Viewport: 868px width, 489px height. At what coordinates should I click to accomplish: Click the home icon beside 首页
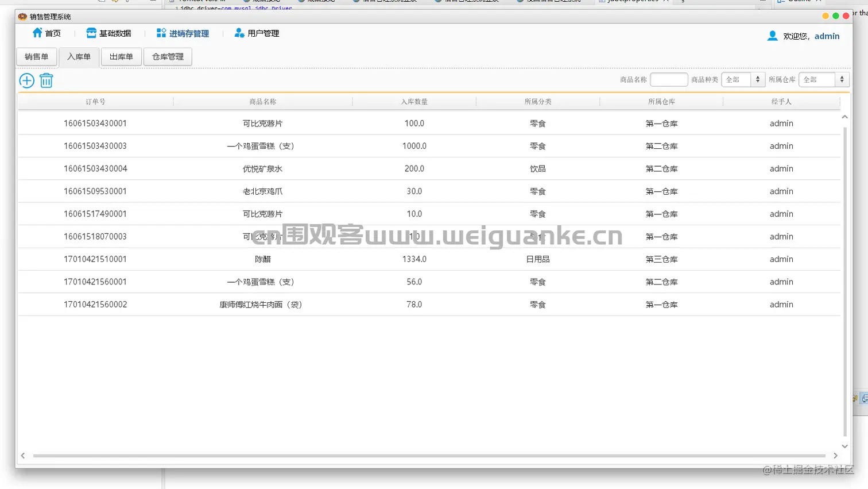coord(37,33)
